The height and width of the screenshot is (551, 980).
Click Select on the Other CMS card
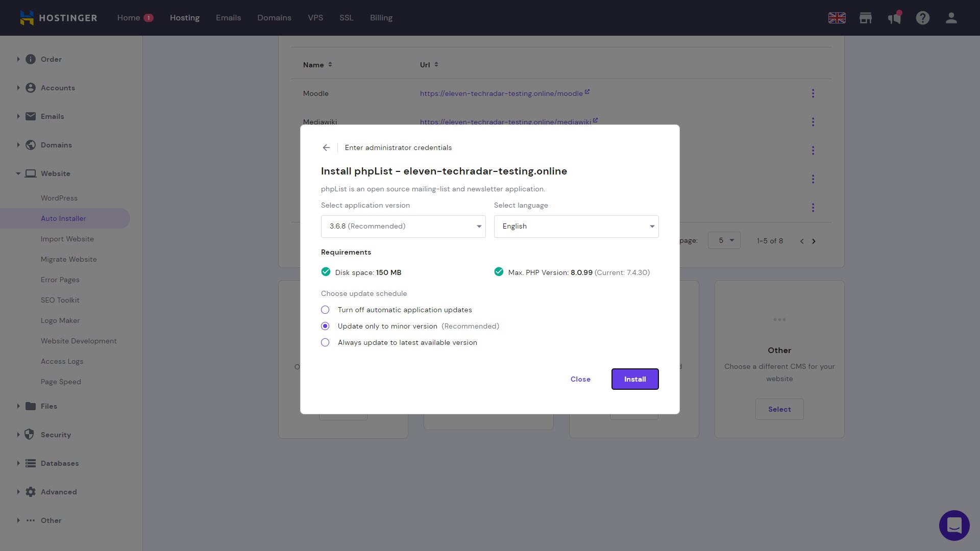point(779,409)
